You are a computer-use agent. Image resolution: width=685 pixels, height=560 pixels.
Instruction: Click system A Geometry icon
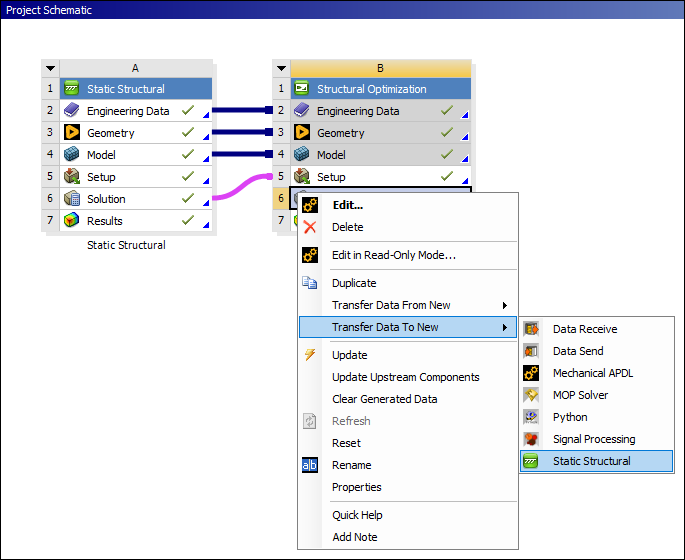tap(72, 132)
